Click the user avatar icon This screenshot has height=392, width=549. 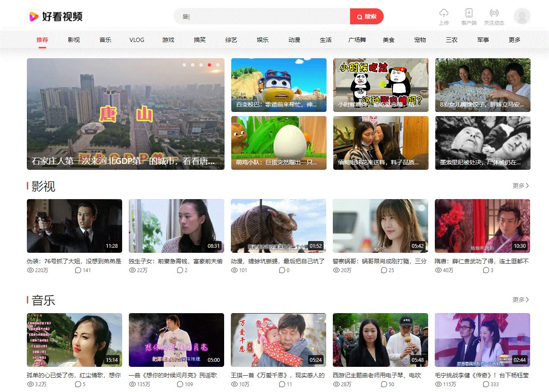(x=522, y=16)
